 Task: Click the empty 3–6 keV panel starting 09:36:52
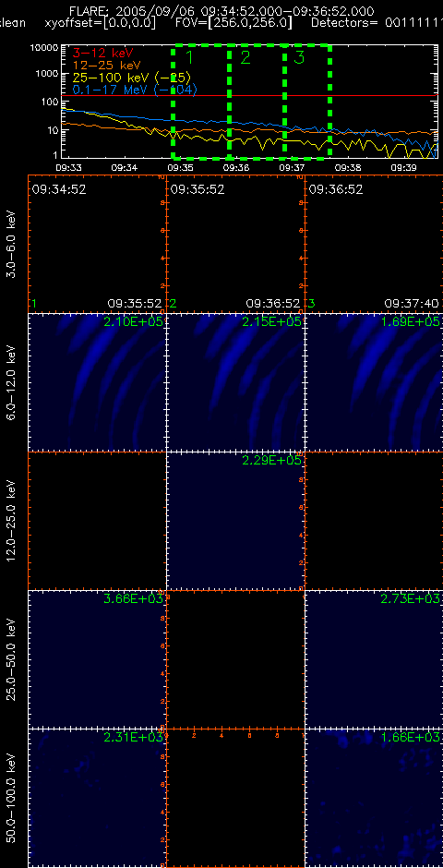[x=374, y=244]
